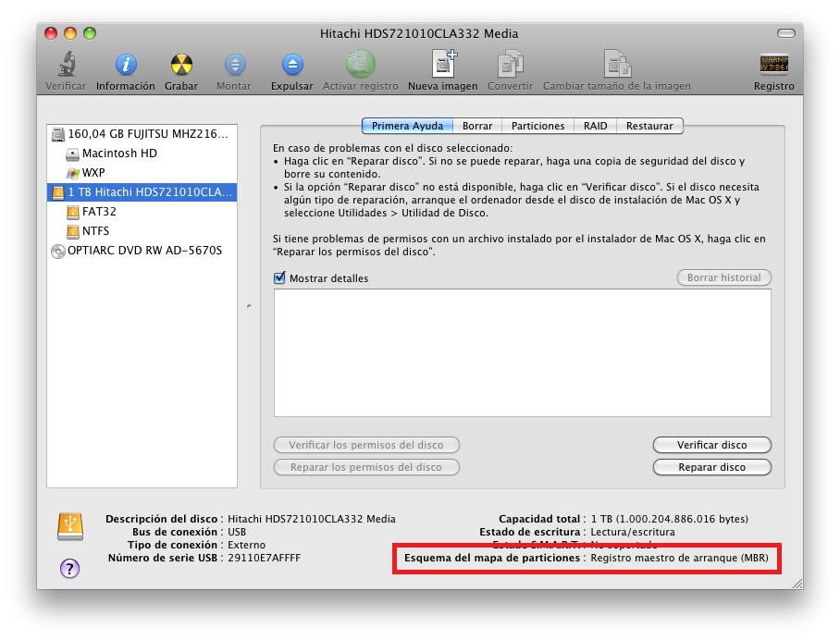Click the capacity value 1 TB bytes text

pyautogui.click(x=670, y=519)
